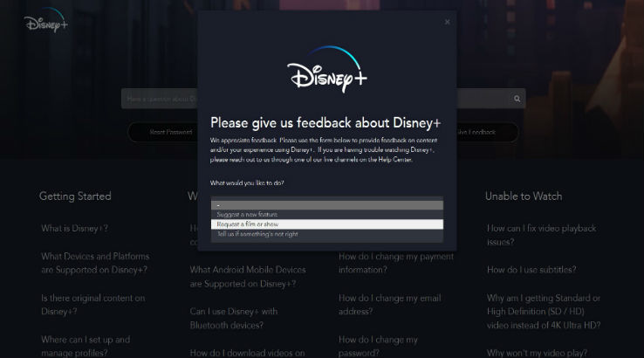644x358 pixels.
Task: Select "Suggest a new feature" option
Action: coord(326,215)
